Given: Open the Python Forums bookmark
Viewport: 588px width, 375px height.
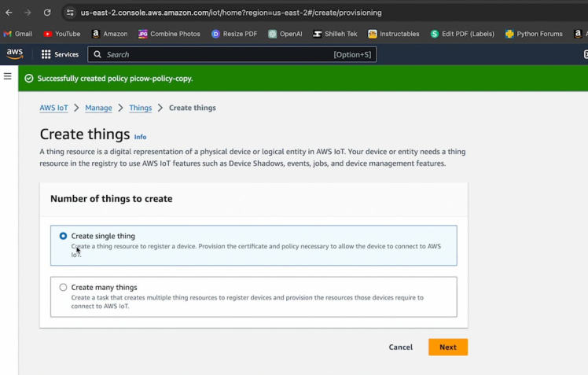Looking at the screenshot, I should 534,34.
